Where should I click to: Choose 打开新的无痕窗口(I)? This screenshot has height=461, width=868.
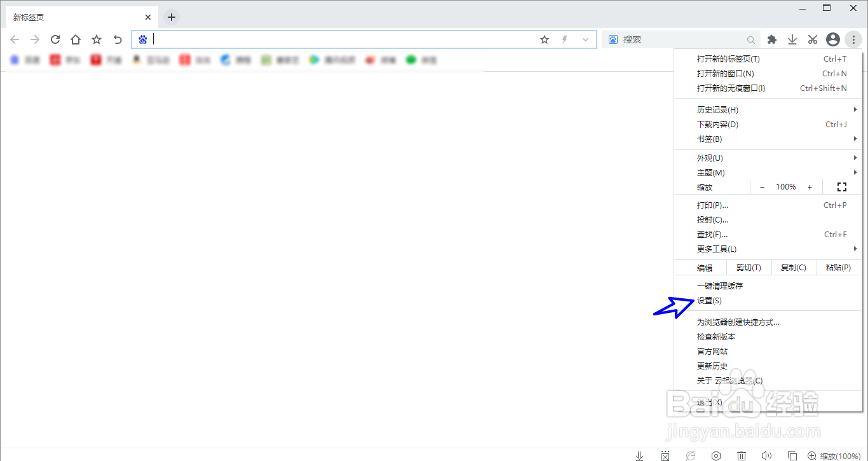(768, 88)
